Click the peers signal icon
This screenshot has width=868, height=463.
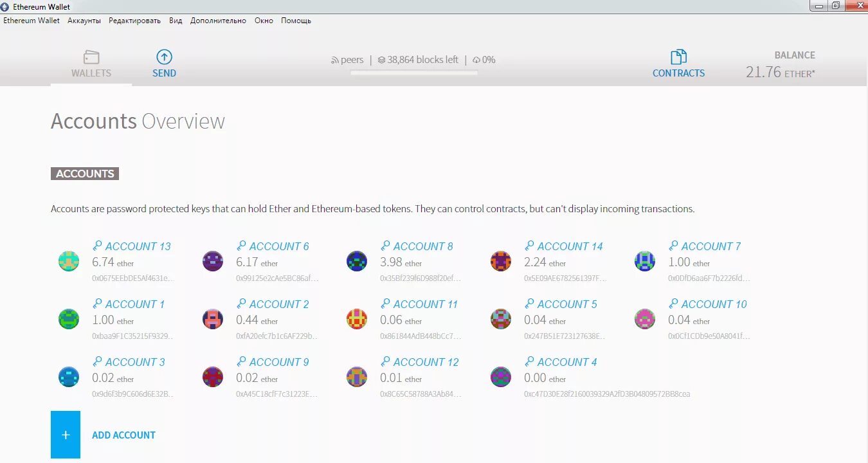coord(334,60)
